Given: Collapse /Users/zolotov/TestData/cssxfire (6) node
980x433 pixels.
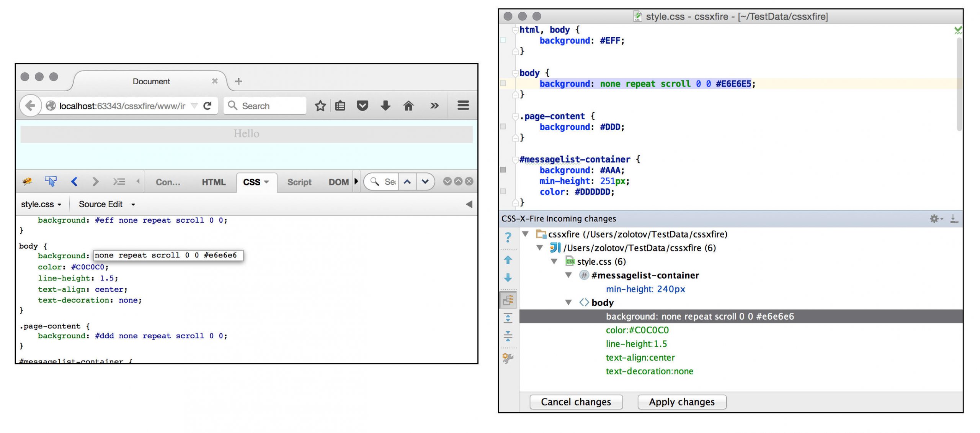Looking at the screenshot, I should click(x=540, y=248).
